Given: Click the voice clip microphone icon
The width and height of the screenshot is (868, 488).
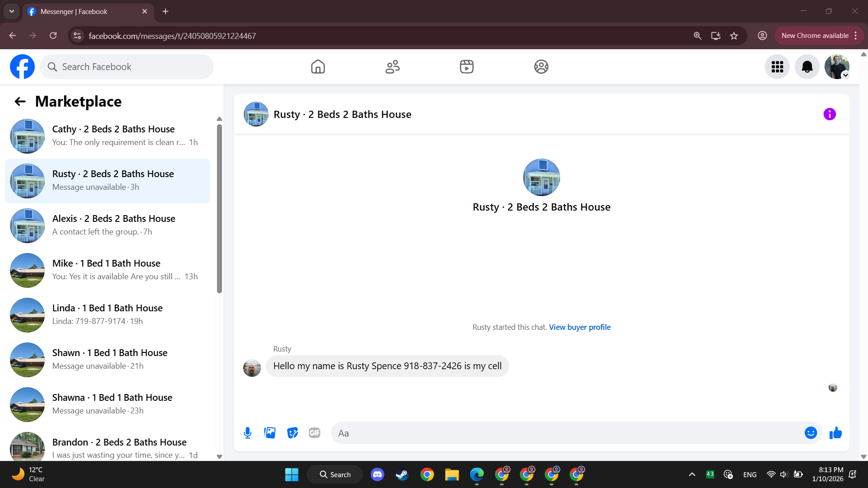Looking at the screenshot, I should [247, 433].
